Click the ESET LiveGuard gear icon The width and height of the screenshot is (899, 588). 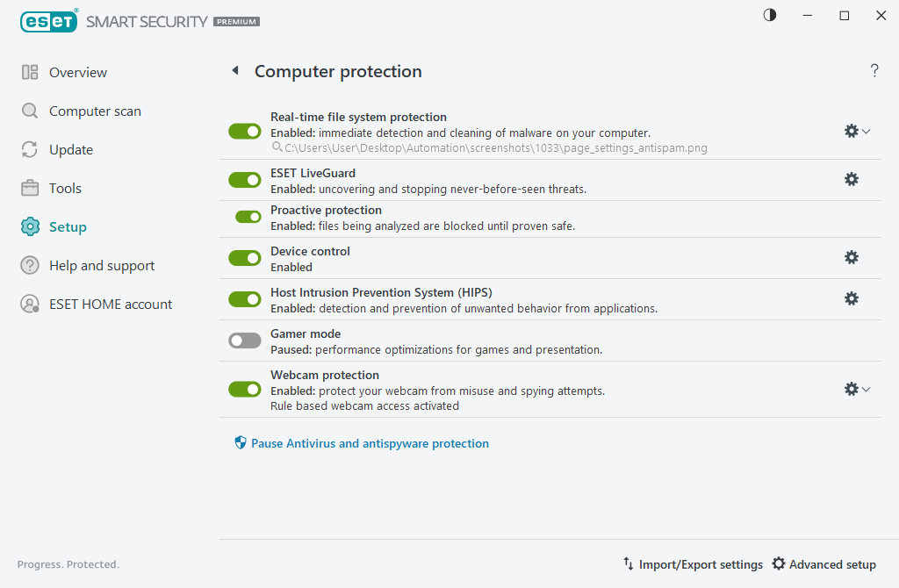(x=851, y=179)
